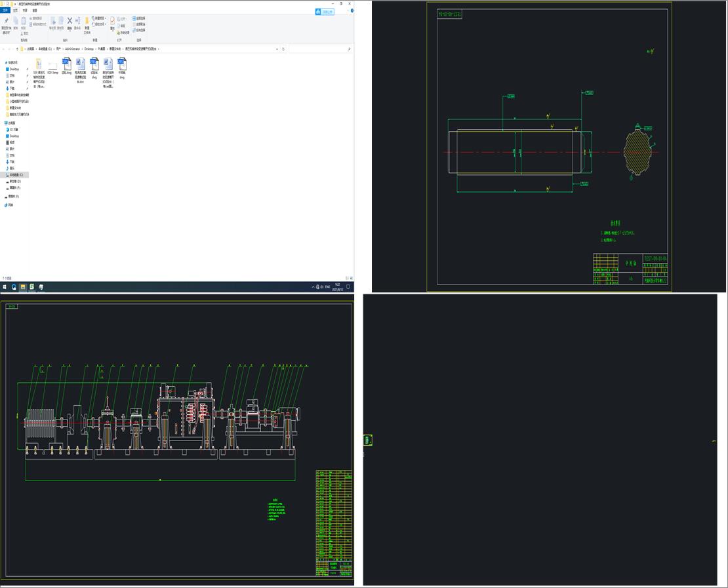Choose Copy path (复制路径) in ribbon
Viewport: 728px width, 588px height.
click(x=37, y=18)
